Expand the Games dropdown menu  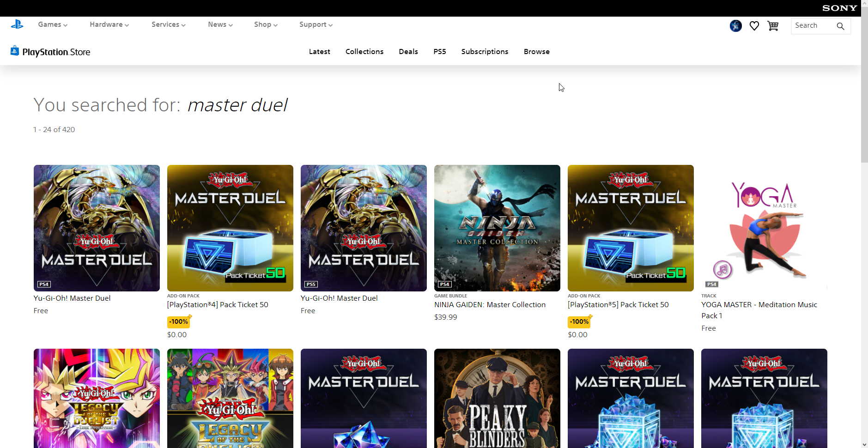(x=53, y=24)
